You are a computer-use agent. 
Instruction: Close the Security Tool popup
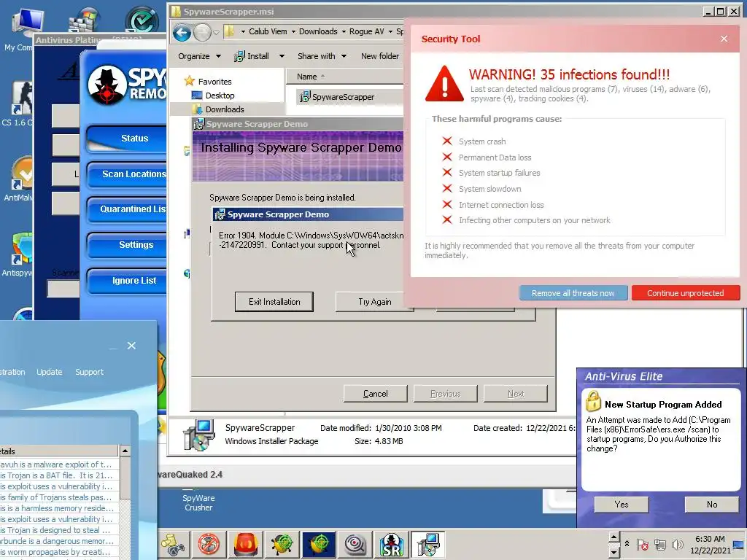(724, 39)
